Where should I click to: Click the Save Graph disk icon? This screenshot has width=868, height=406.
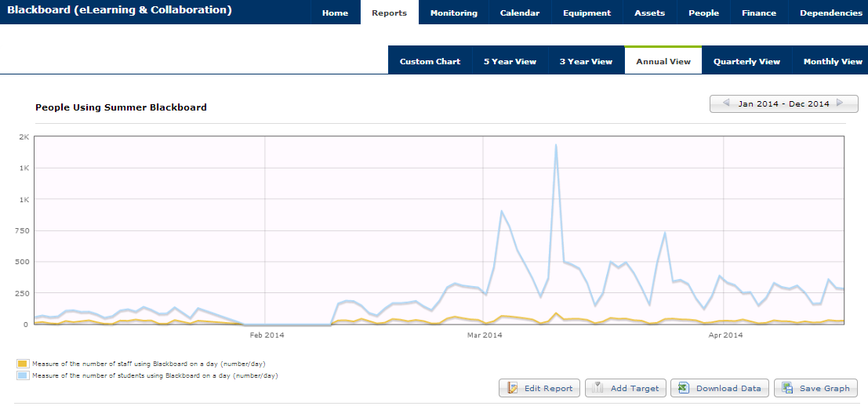tap(787, 388)
